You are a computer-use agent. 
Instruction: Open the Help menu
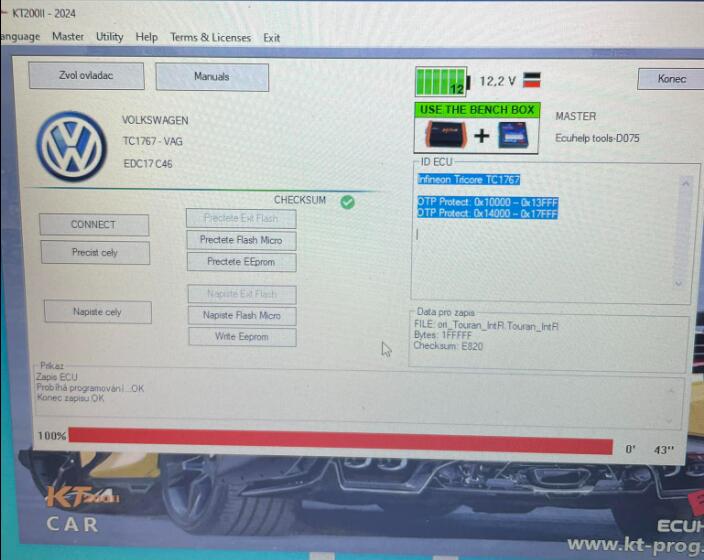click(x=146, y=37)
